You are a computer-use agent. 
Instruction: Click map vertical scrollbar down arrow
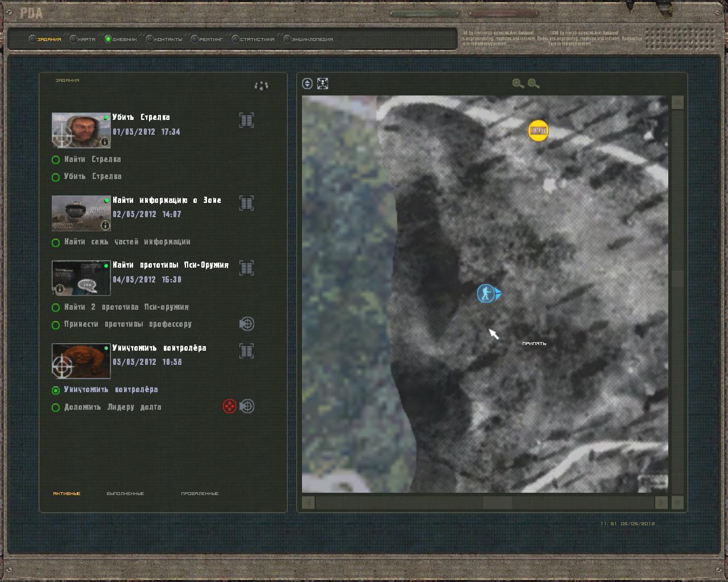point(677,502)
